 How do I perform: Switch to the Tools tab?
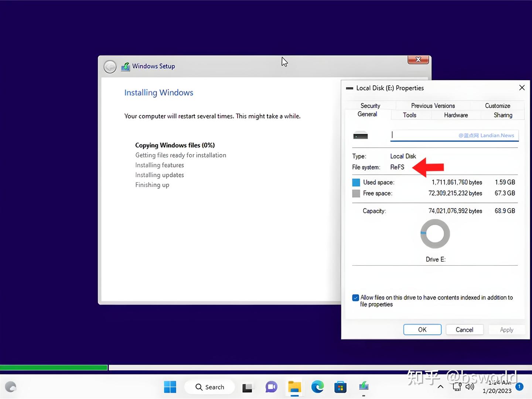[x=410, y=115]
